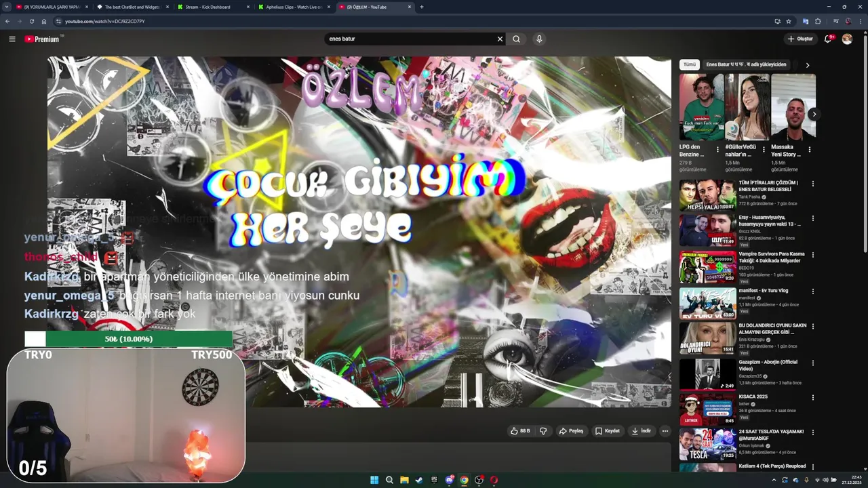
Task: Download the video with İndir
Action: [641, 430]
